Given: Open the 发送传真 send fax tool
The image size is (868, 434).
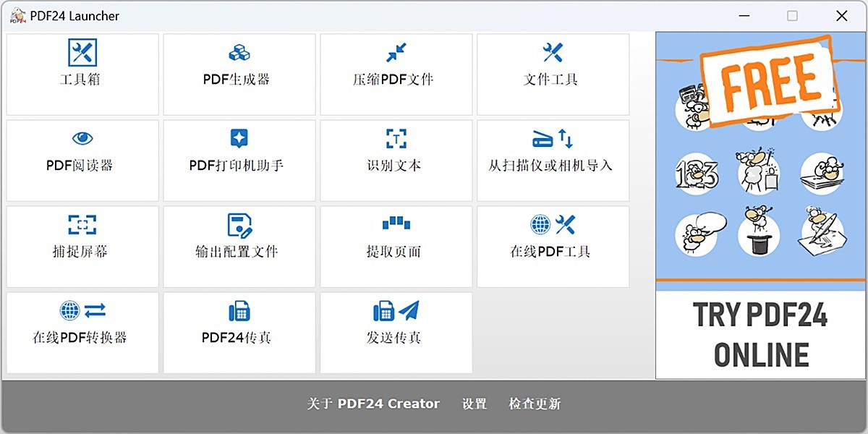Looking at the screenshot, I should coord(396,332).
